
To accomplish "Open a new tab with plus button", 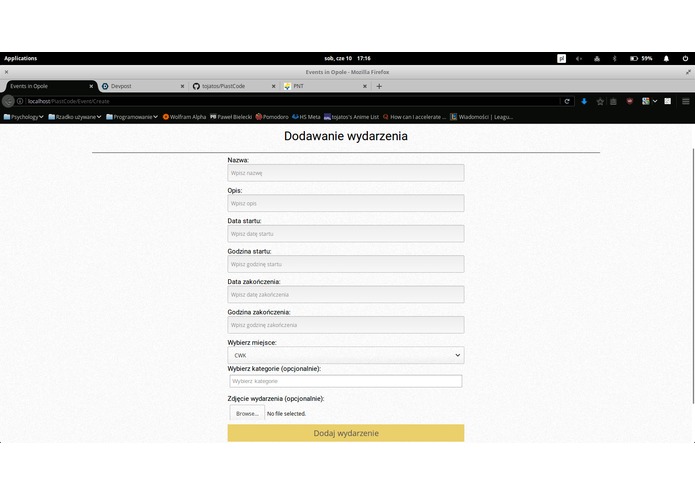I will click(379, 86).
